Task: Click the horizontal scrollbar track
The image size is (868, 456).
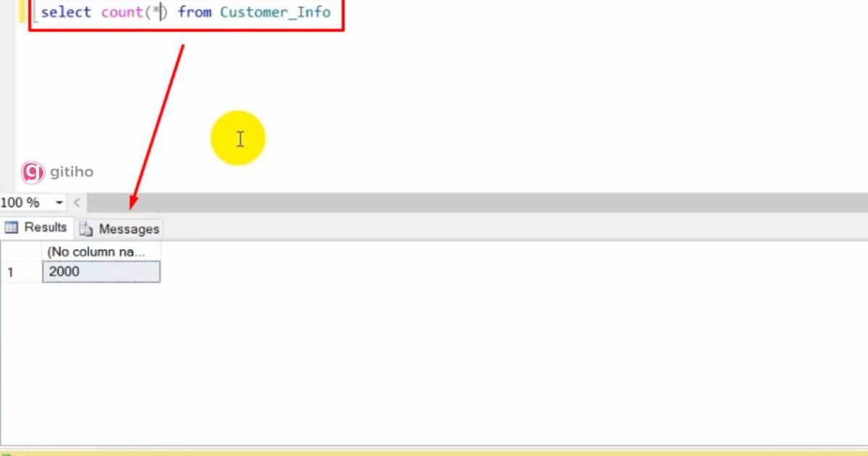Action: pyautogui.click(x=470, y=203)
